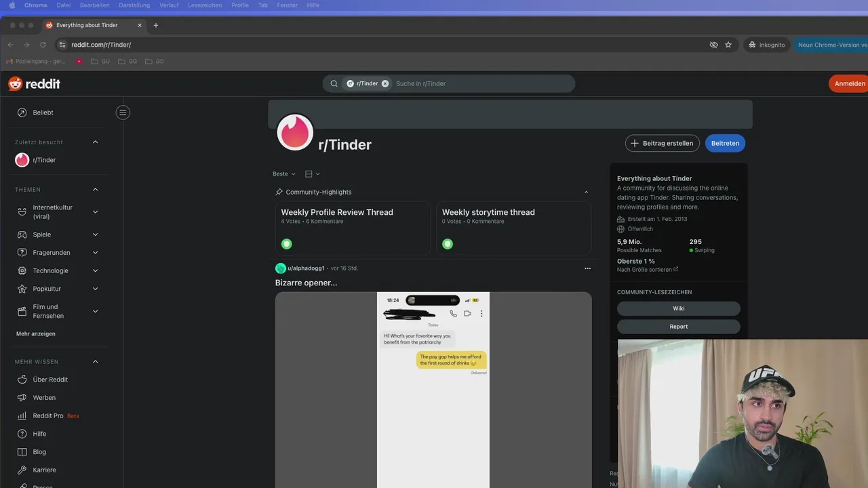The image size is (868, 488).
Task: Open the Beste sort dropdown
Action: tap(284, 174)
